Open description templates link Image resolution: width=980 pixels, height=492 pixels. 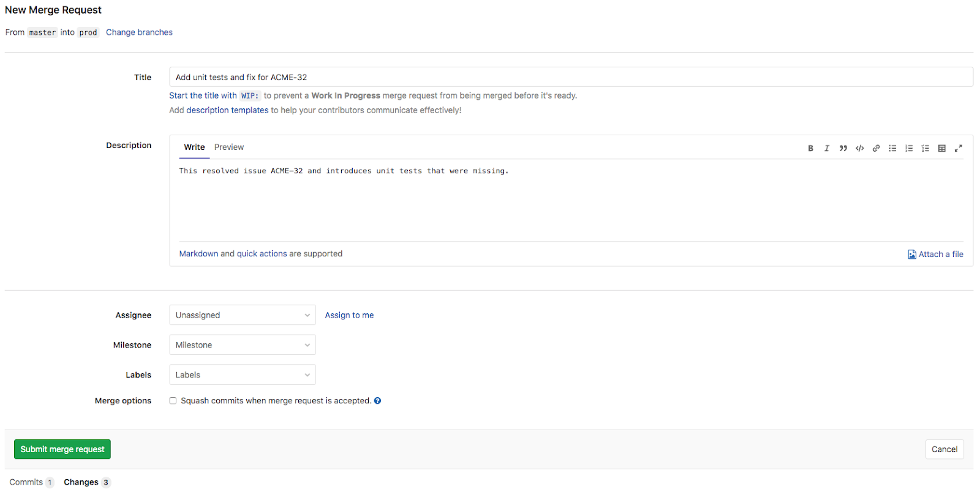coord(227,110)
